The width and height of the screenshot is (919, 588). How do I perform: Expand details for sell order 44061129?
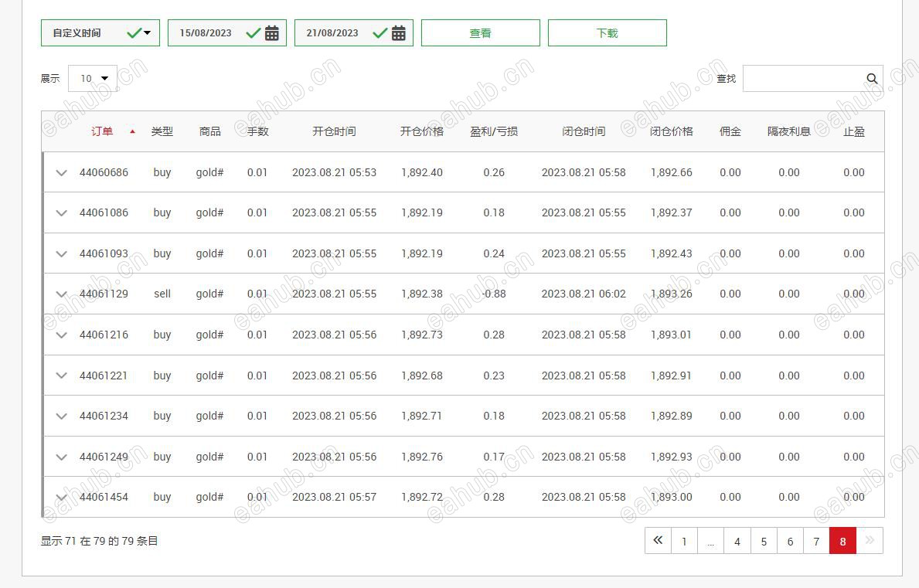coord(62,294)
